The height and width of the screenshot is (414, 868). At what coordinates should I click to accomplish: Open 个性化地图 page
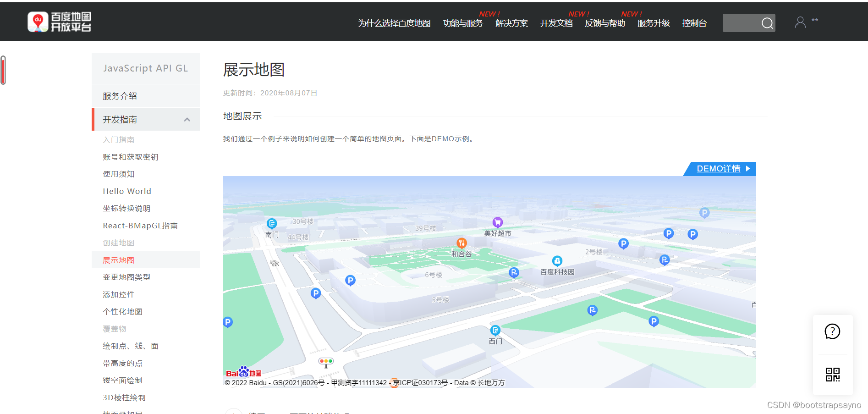point(122,312)
